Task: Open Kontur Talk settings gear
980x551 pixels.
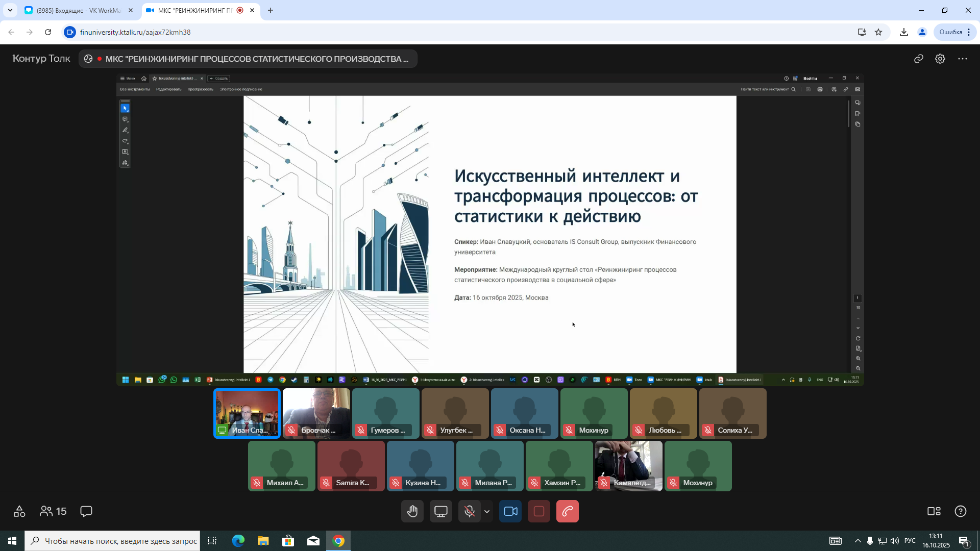Action: click(x=940, y=59)
